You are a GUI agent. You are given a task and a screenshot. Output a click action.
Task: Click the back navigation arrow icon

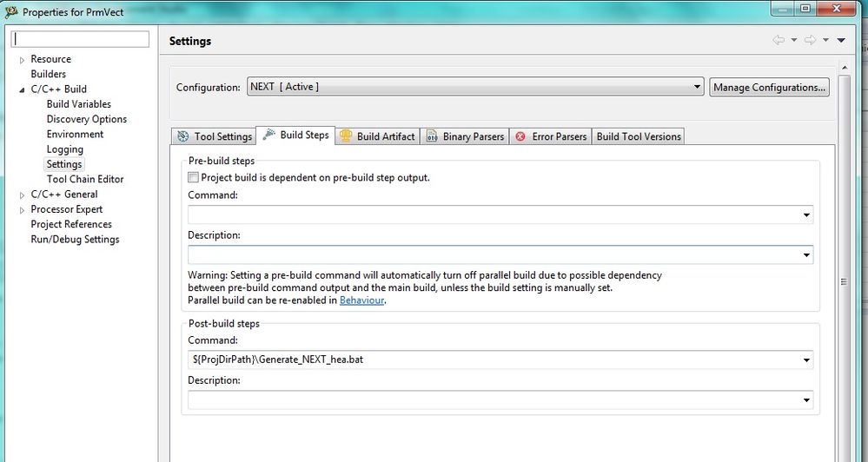(779, 40)
